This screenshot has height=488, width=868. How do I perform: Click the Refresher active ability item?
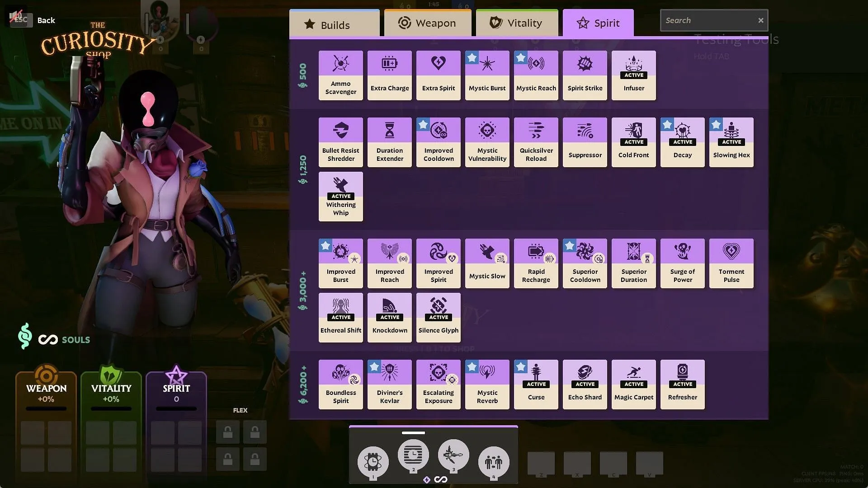click(683, 384)
